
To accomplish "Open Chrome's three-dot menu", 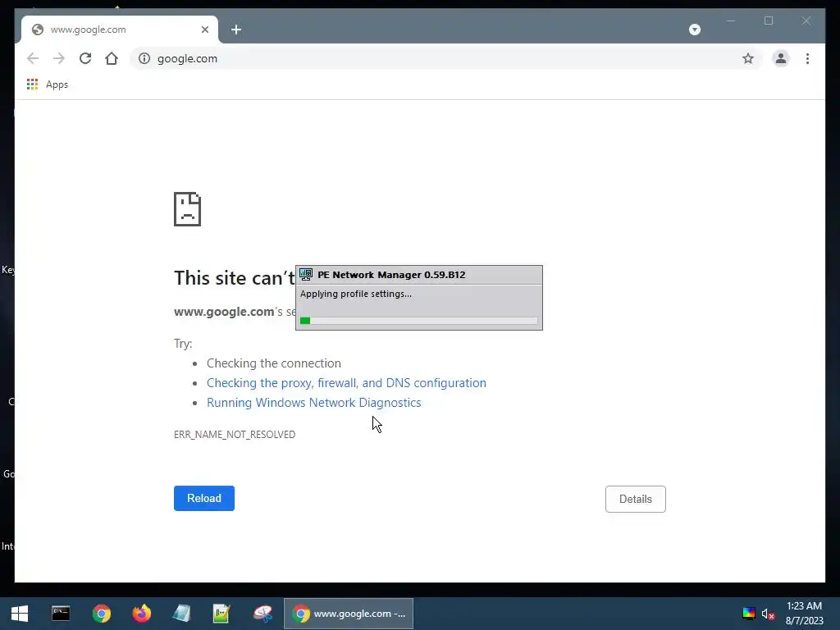I will tap(807, 58).
